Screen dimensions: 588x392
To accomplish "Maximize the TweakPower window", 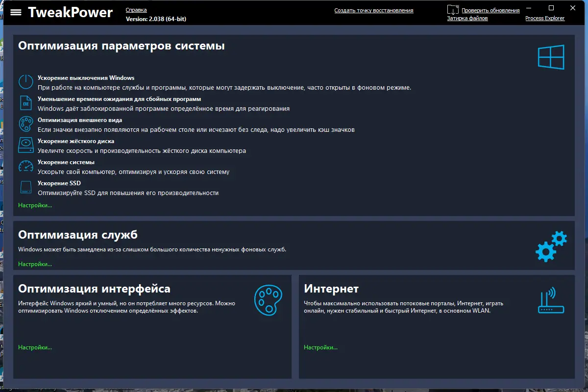I will [x=551, y=8].
